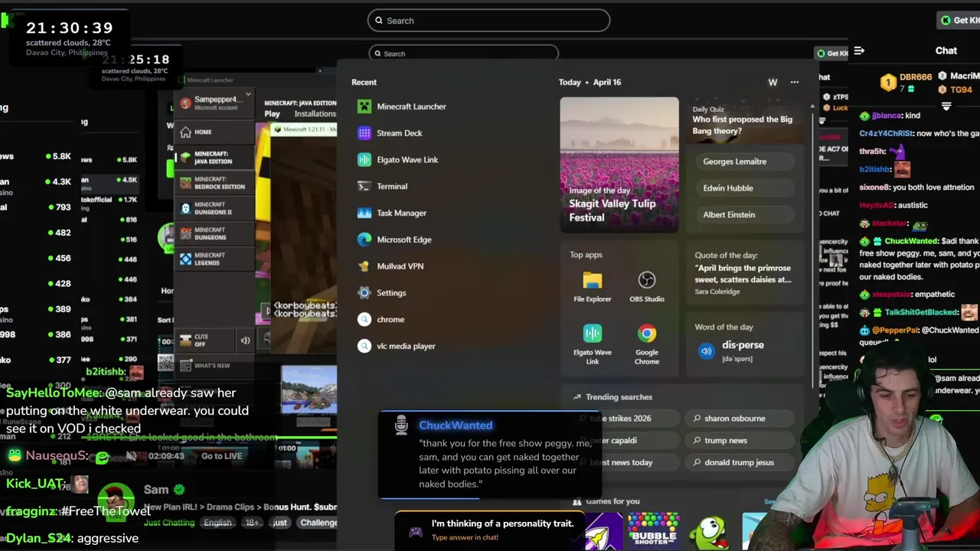Open File Explorer in Top apps
The width and height of the screenshot is (980, 551).
[593, 287]
